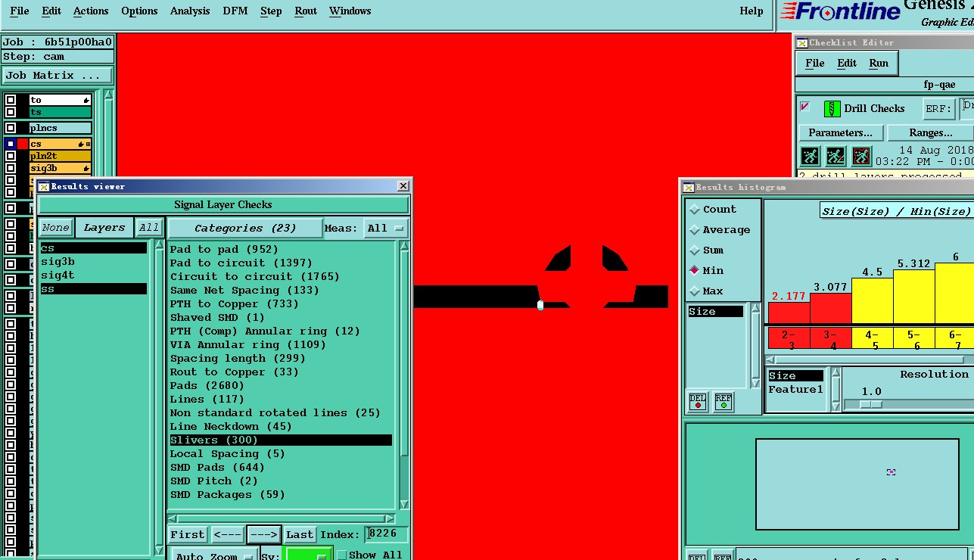974x560 pixels.
Task: Go to Last result
Action: [x=300, y=535]
